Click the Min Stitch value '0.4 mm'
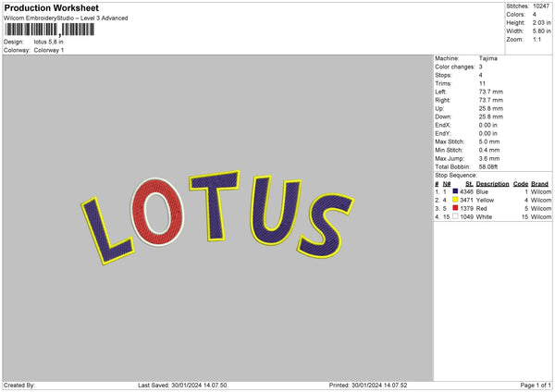Viewport: 555px width, 392px height. click(489, 150)
